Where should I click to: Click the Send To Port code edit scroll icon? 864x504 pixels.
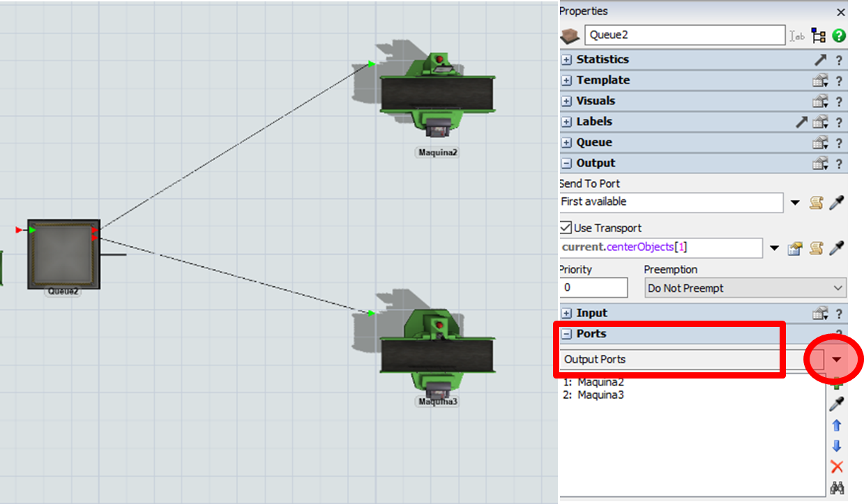(816, 203)
